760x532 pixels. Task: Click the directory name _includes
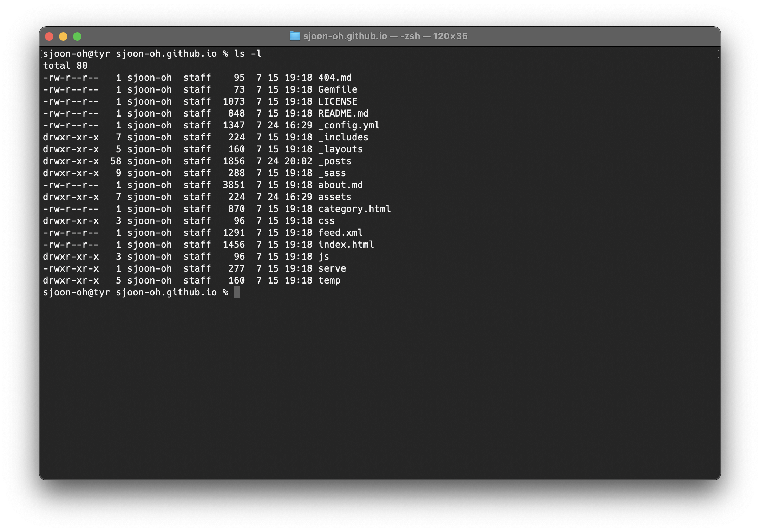pyautogui.click(x=343, y=137)
